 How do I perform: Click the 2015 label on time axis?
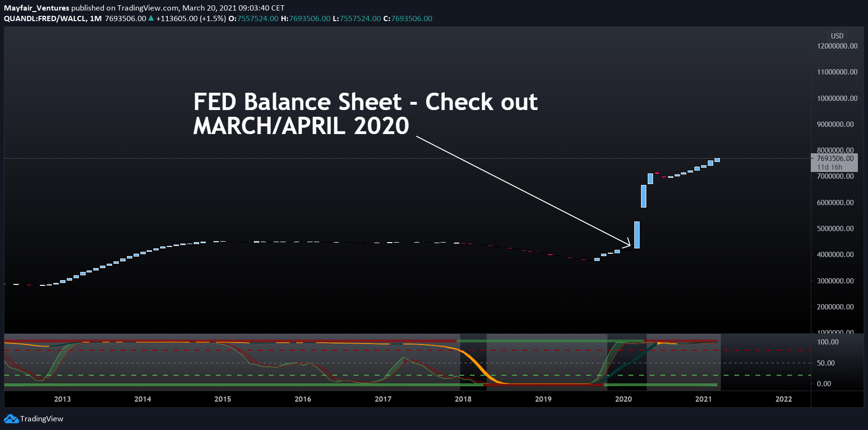[223, 399]
